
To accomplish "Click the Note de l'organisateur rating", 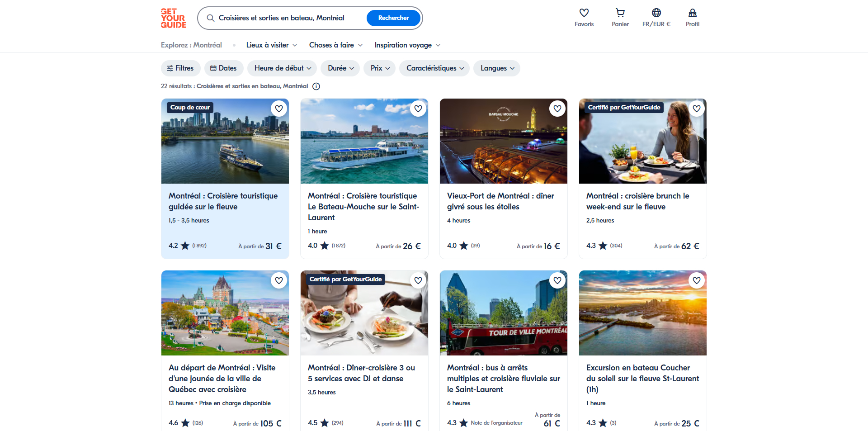I will click(x=485, y=423).
